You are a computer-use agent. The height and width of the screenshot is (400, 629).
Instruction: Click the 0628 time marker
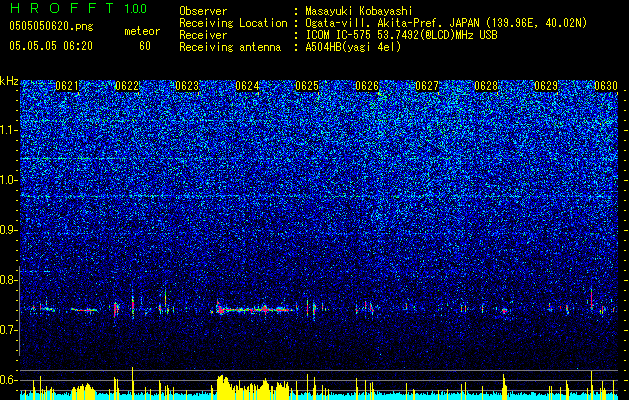pyautogui.click(x=486, y=86)
